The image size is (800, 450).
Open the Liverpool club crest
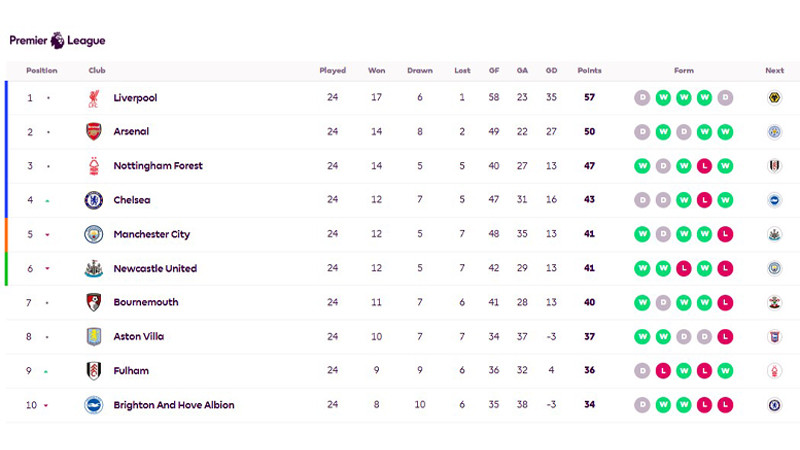point(93,98)
